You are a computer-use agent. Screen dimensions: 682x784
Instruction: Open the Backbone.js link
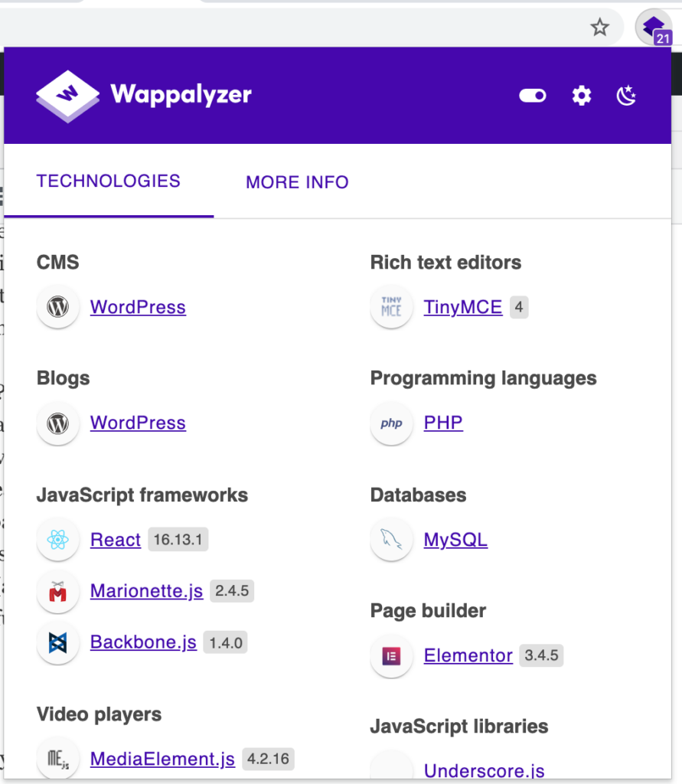(x=143, y=642)
